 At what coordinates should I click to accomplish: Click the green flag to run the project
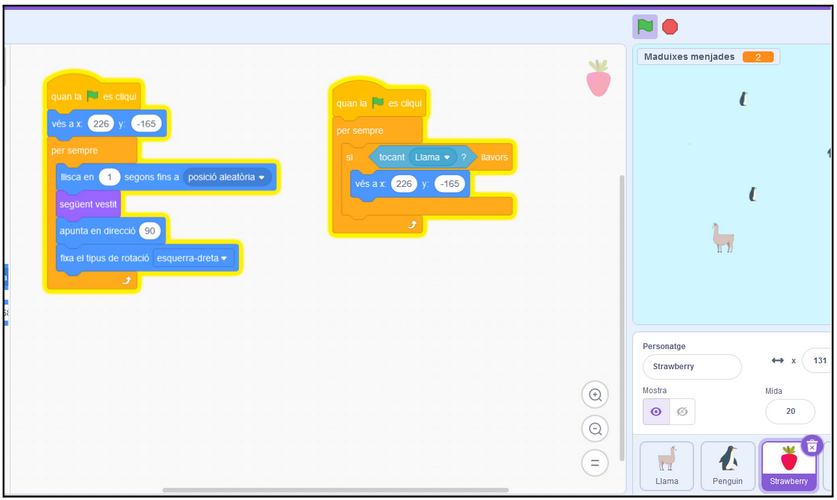[645, 27]
